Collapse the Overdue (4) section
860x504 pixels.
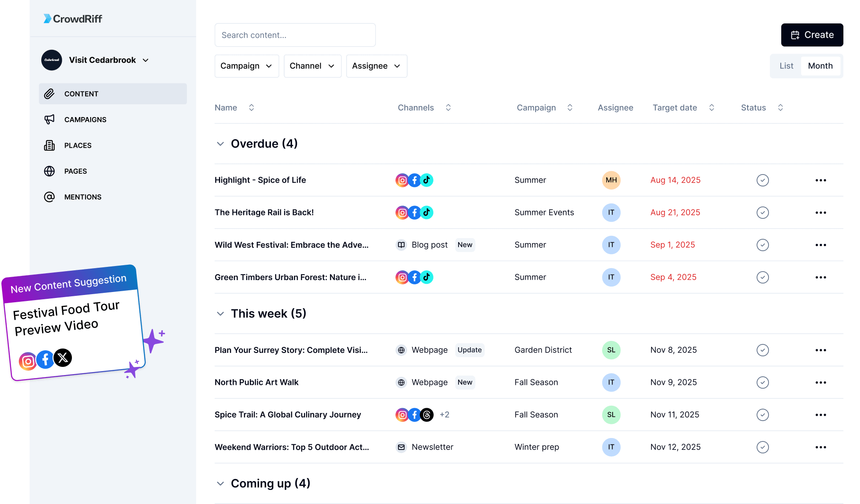coord(220,144)
